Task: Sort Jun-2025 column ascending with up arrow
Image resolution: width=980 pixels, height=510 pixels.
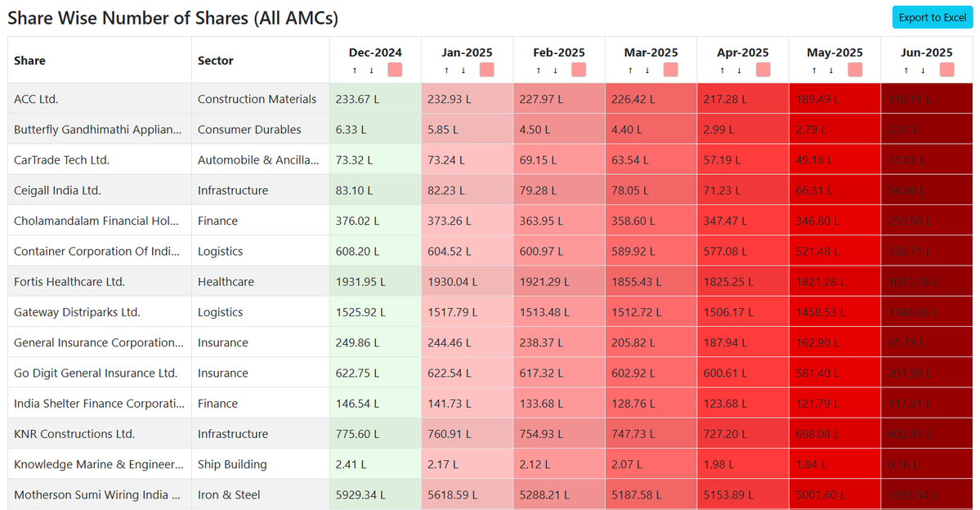Action: (x=906, y=70)
